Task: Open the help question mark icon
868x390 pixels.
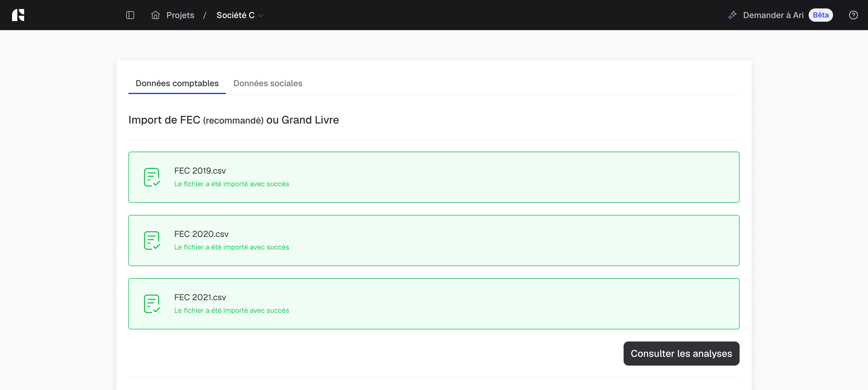Action: pyautogui.click(x=853, y=15)
